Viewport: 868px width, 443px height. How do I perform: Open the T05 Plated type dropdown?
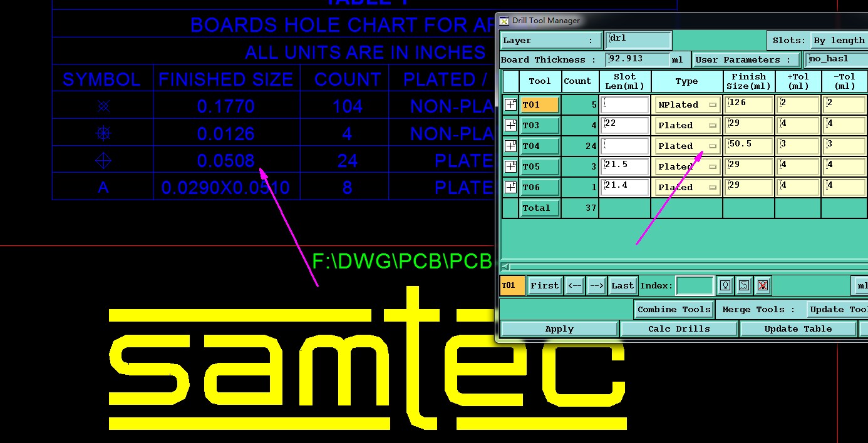[x=688, y=166]
